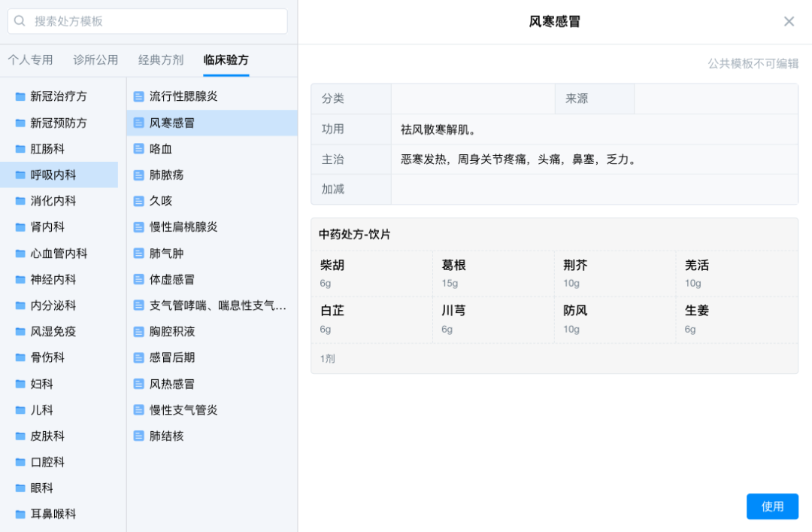Viewport: 812px width, 532px height.
Task: Switch to the 经典方剂 tab
Action: pos(161,60)
